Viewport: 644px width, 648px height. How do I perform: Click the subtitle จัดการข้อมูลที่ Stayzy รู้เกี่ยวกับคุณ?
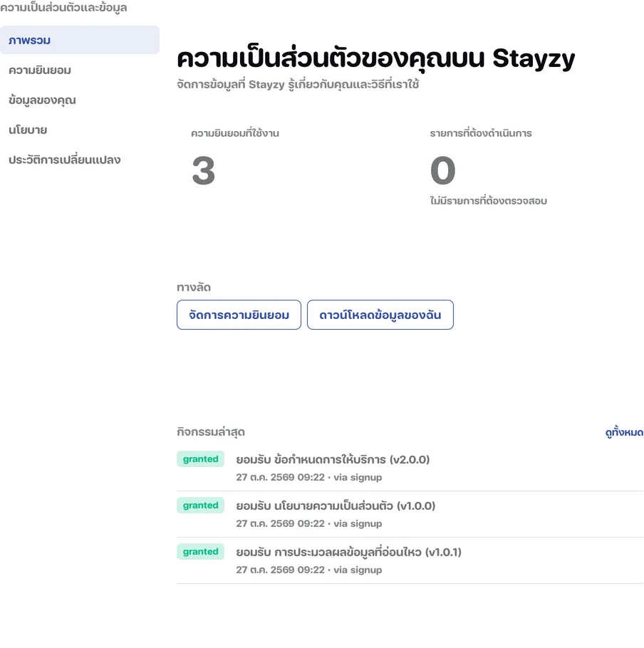[x=298, y=84]
